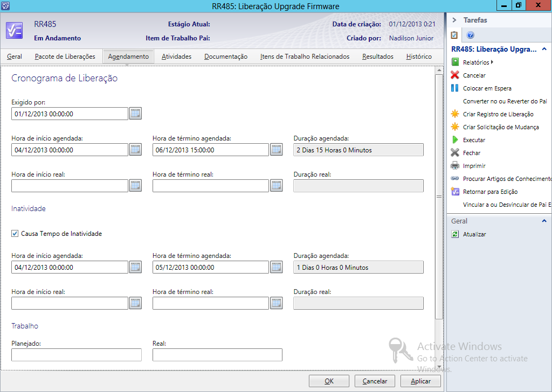Screen dimensions: 552x392
Task: Click the bottom Cancelar button
Action: pos(375,381)
